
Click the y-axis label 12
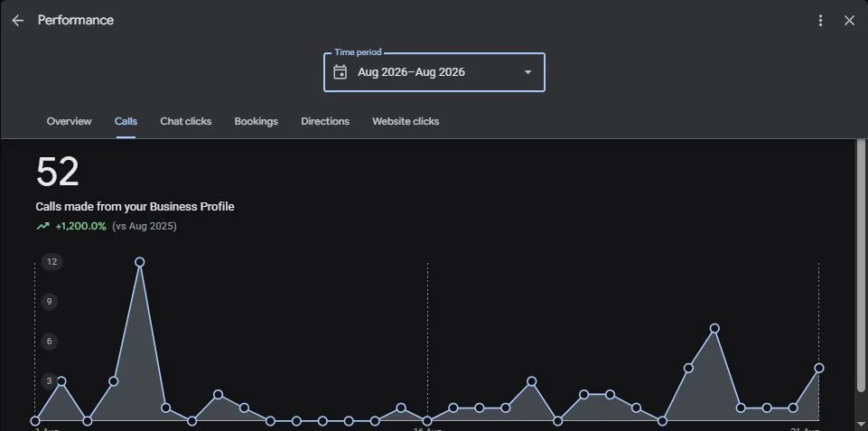51,262
